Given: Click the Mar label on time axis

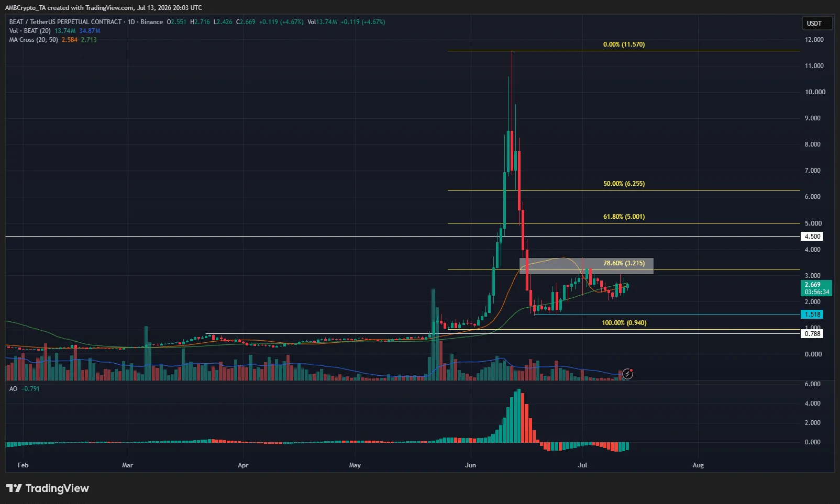Looking at the screenshot, I should 127,465.
